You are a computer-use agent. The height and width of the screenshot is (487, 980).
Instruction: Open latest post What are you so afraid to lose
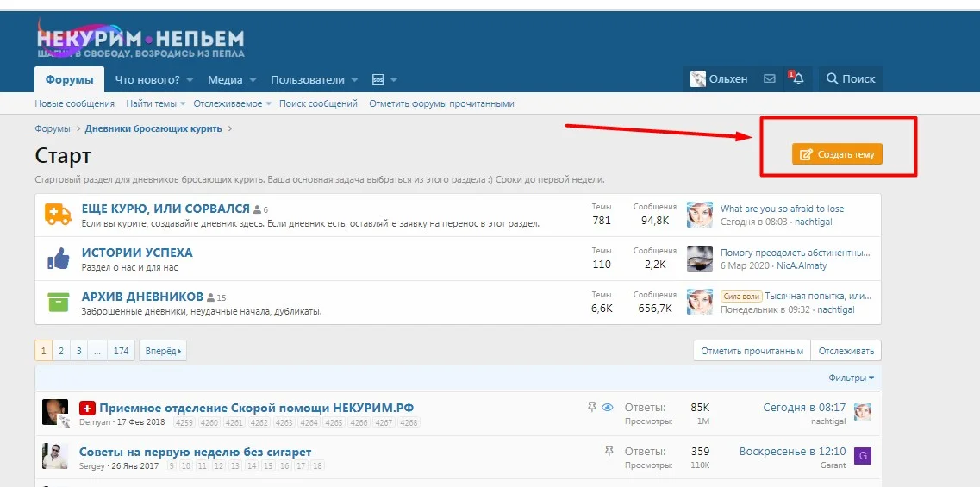782,209
